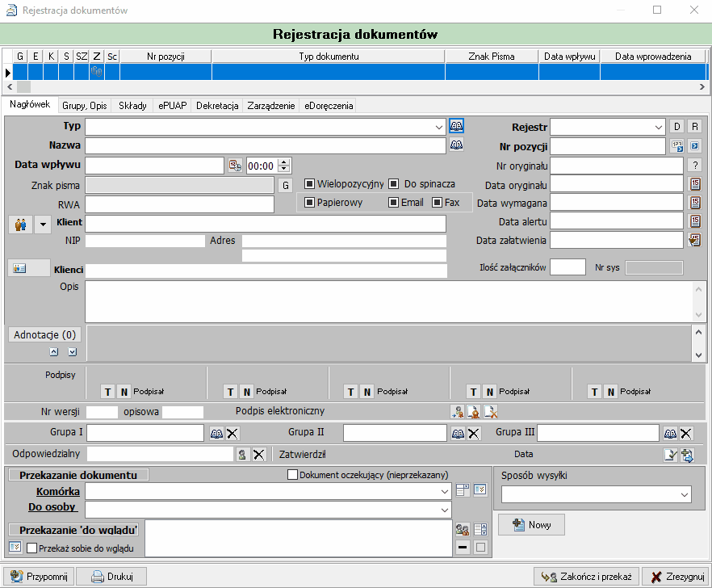Click the list icon right of Komórka dropdown
Viewport: 712px width, 588px height.
pos(463,489)
